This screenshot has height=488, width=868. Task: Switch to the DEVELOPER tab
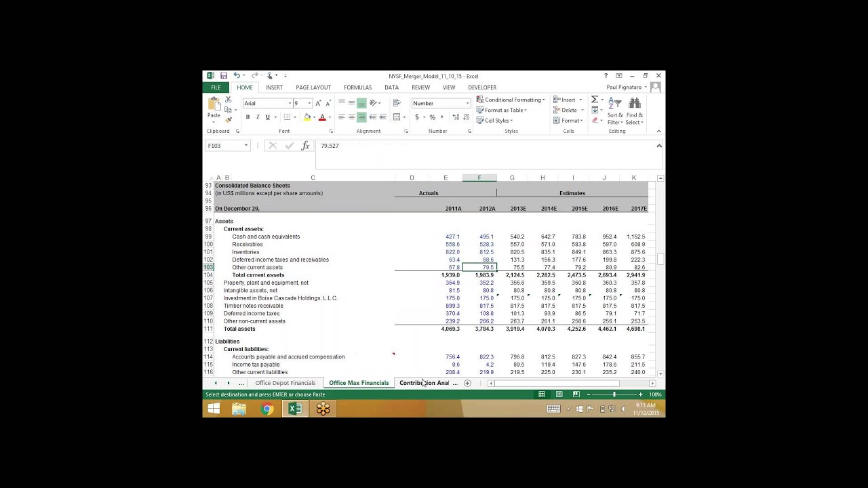(x=482, y=87)
